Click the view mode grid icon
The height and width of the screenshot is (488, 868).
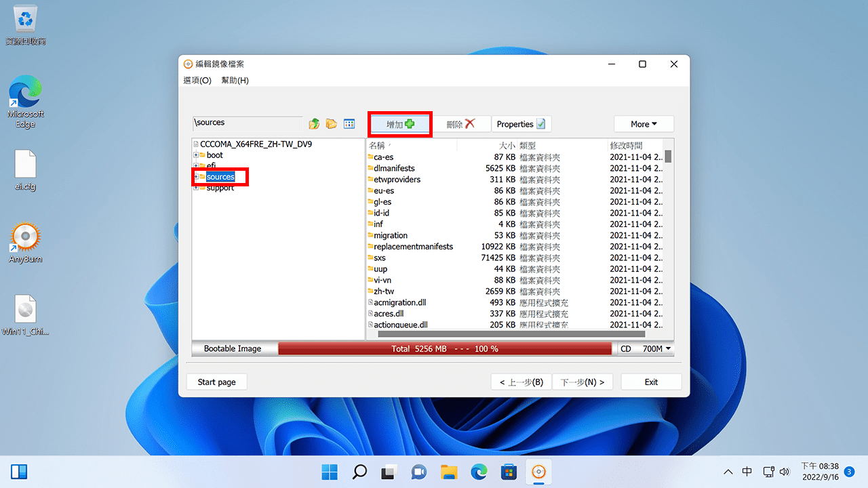(349, 124)
